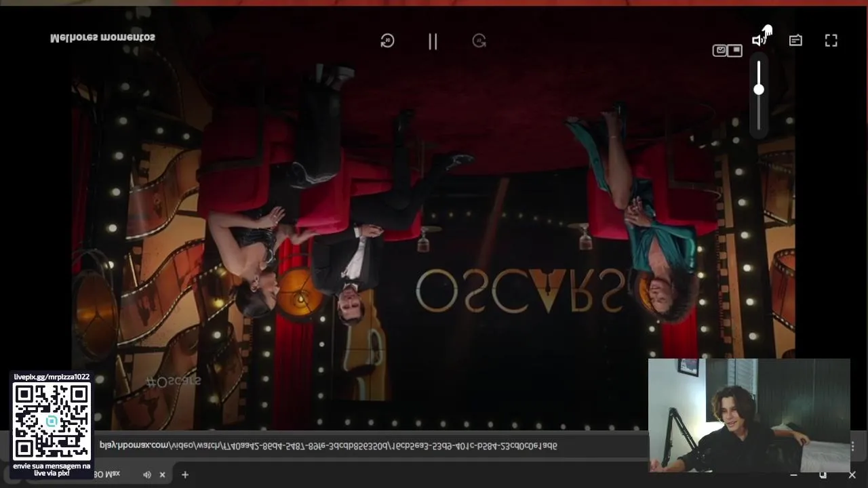Click the picture-in-picture extension icon
868x488 pixels.
735,50
